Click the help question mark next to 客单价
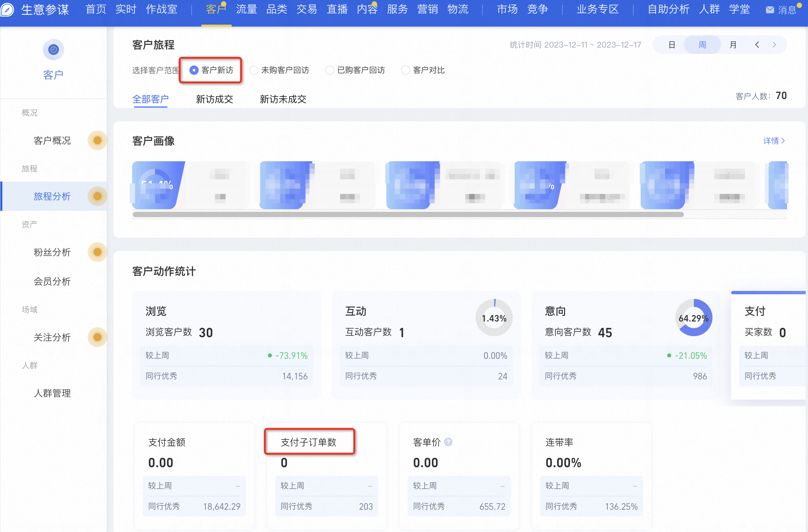Viewport: 808px width, 532px height. point(448,442)
